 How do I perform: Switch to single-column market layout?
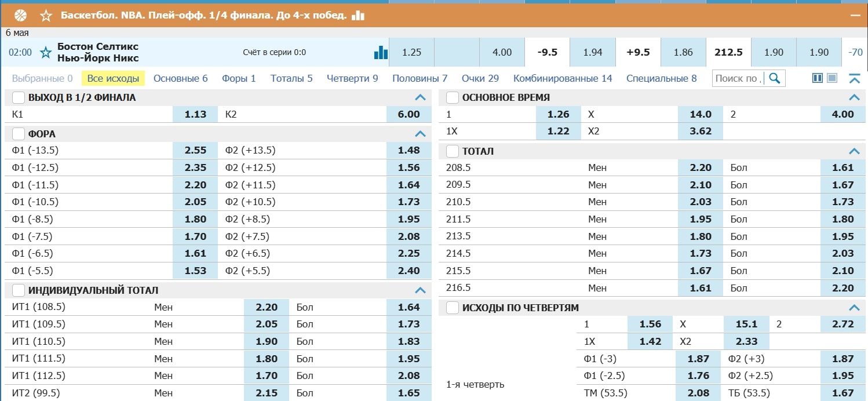[x=832, y=78]
